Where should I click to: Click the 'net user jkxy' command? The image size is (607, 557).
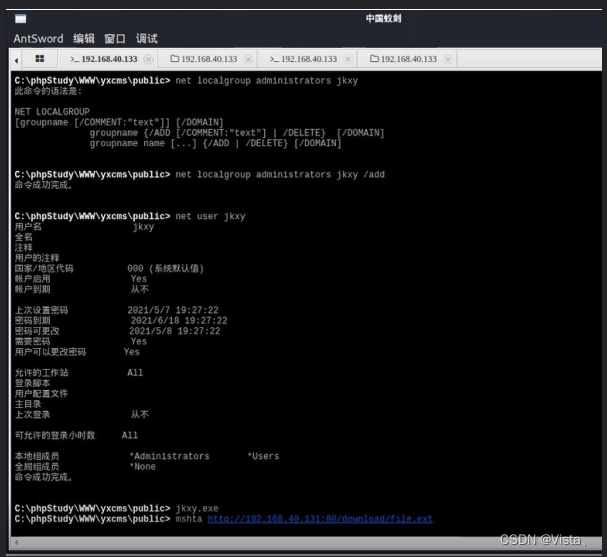(210, 216)
